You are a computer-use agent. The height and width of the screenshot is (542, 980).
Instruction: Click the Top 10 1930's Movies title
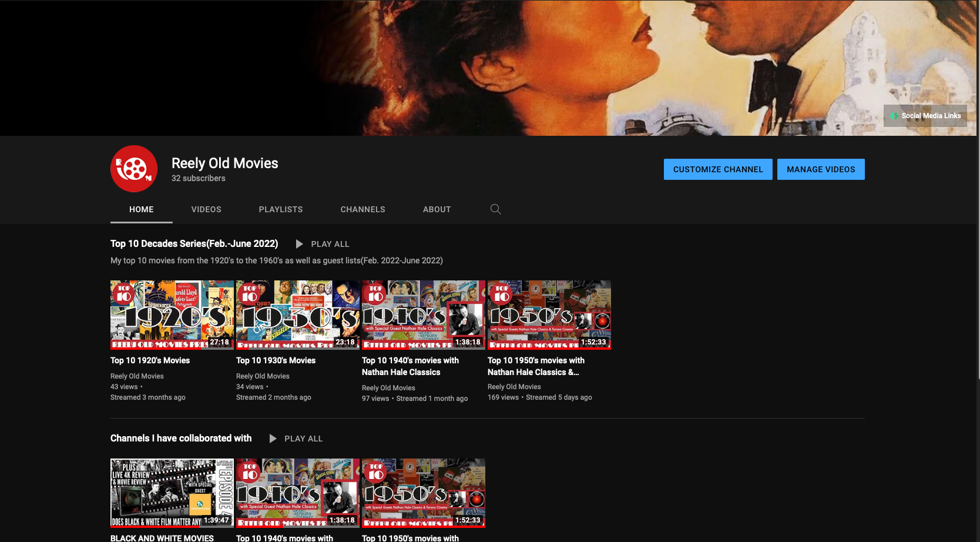click(276, 360)
